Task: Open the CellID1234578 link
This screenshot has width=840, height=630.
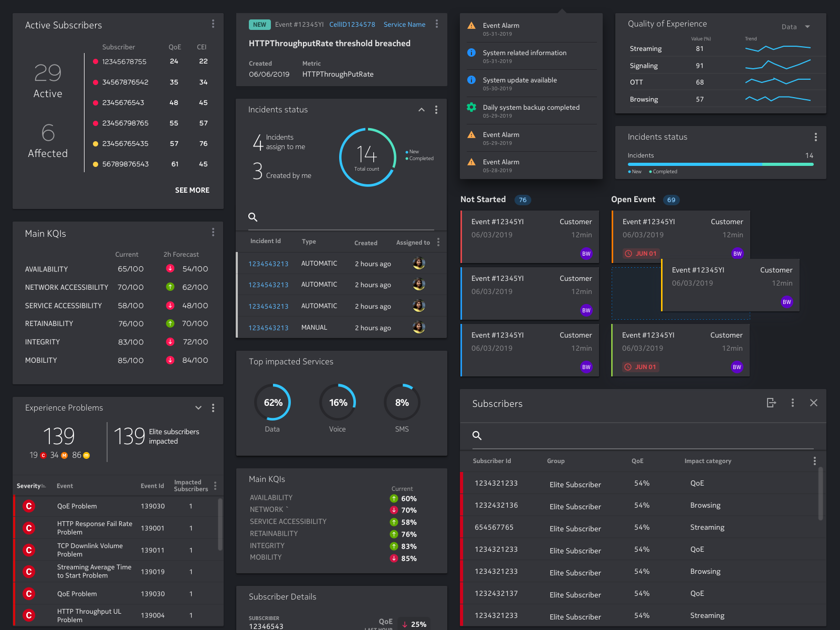Action: coord(352,24)
